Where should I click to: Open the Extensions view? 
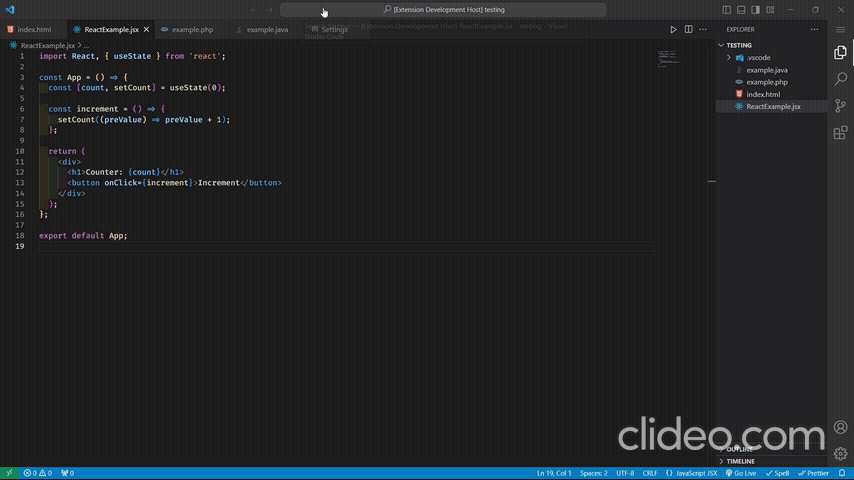coord(840,132)
